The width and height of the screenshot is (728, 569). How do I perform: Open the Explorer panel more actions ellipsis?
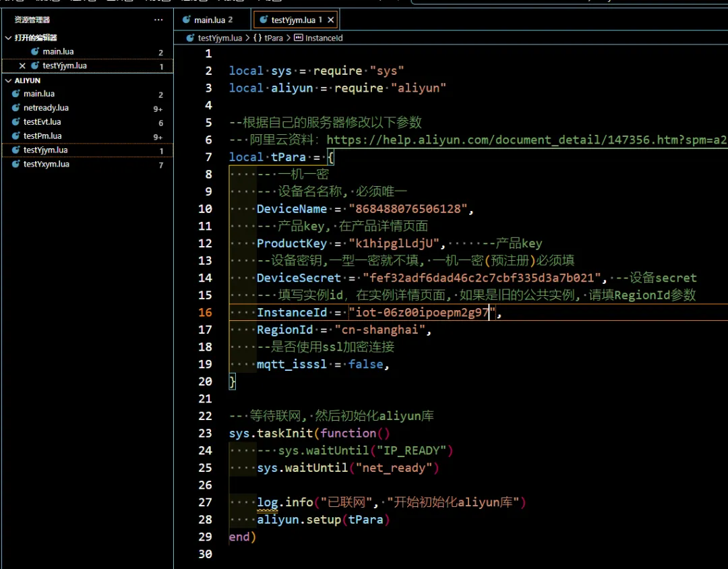pyautogui.click(x=158, y=20)
